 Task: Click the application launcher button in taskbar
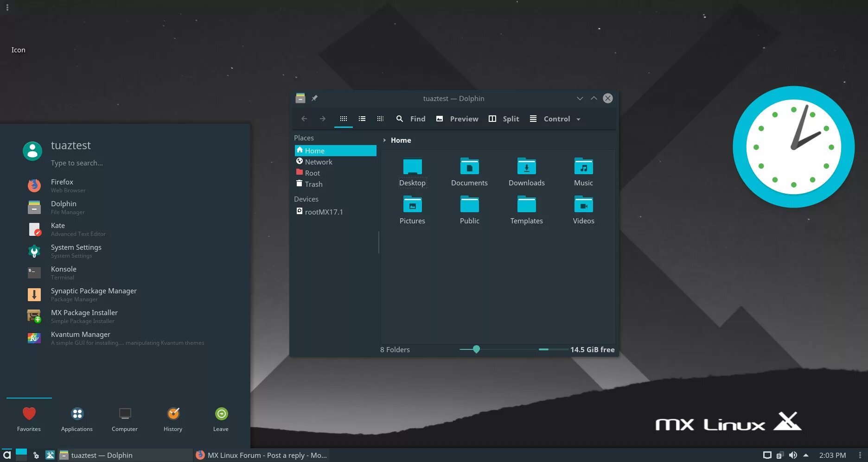(x=6, y=455)
